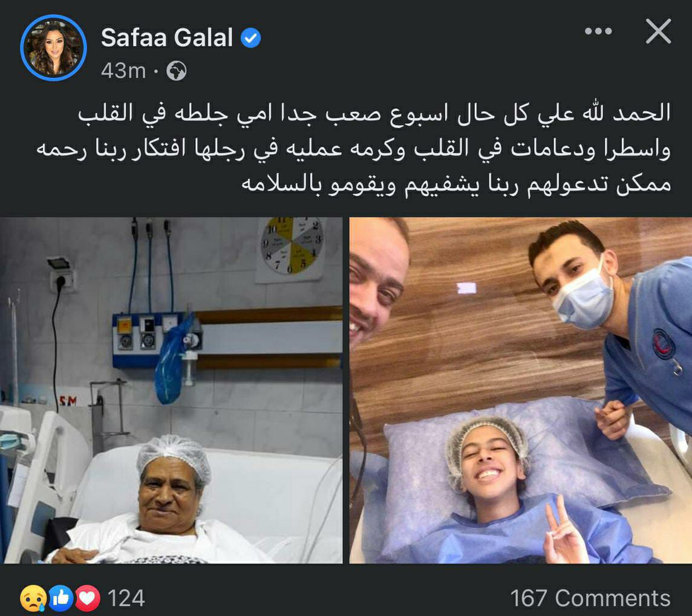This screenshot has height=616, width=692.
Task: Click the red heart love reaction icon
Action: (x=87, y=598)
